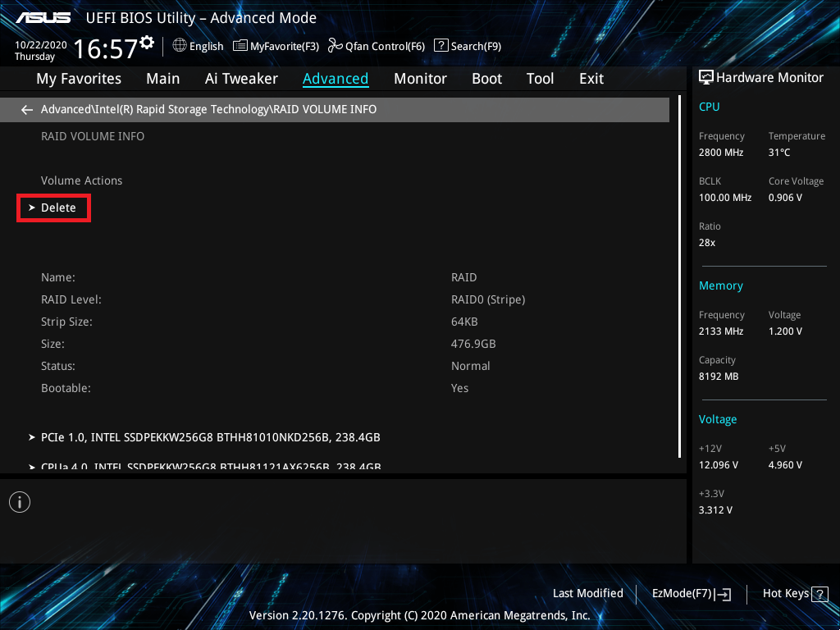Open the Tool tab
Image resolution: width=840 pixels, height=630 pixels.
pos(540,79)
